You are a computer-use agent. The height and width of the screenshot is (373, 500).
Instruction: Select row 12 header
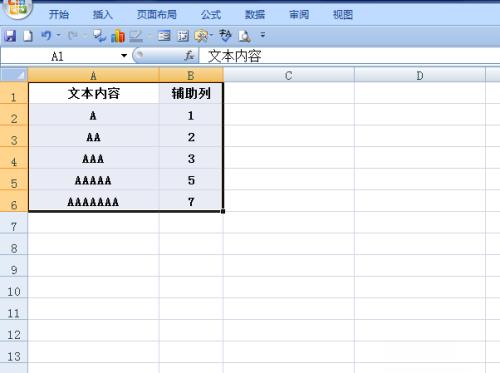click(14, 331)
